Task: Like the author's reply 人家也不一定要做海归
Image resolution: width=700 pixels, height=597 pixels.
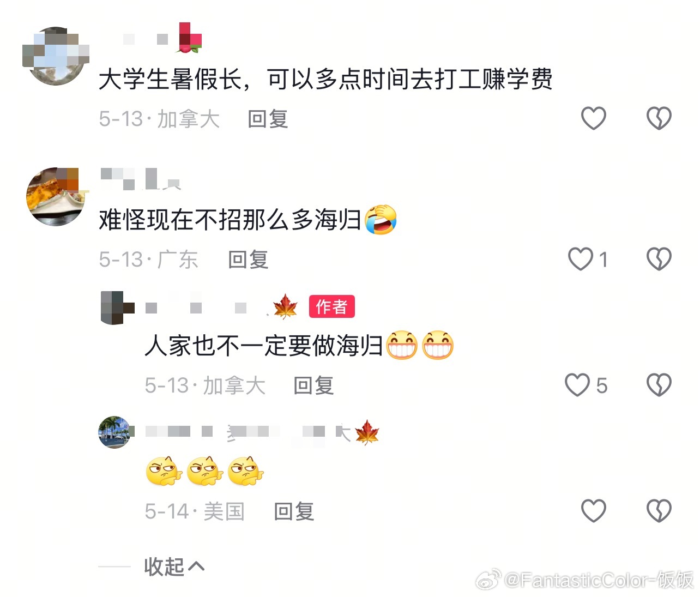Action: (x=577, y=385)
